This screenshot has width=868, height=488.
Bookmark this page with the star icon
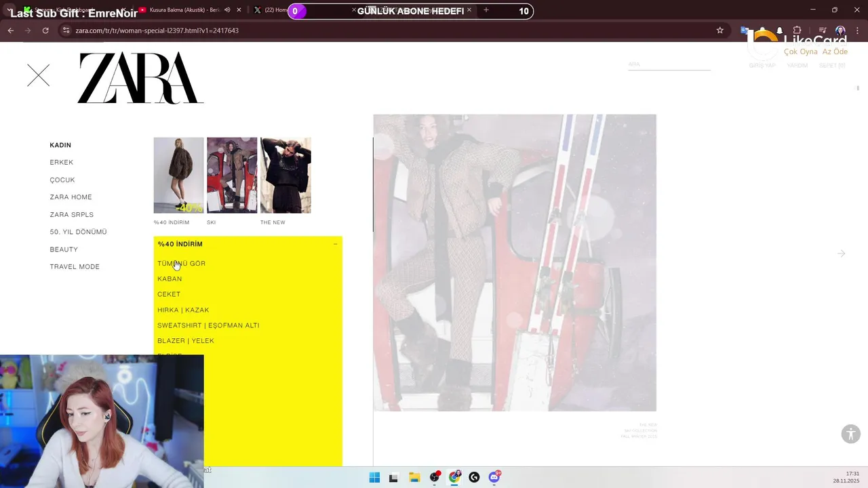point(720,30)
